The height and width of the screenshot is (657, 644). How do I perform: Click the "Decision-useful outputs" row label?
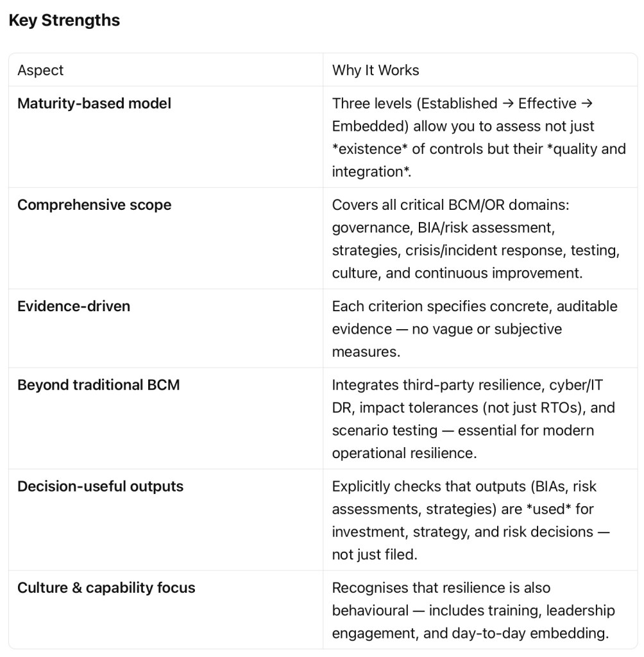100,486
